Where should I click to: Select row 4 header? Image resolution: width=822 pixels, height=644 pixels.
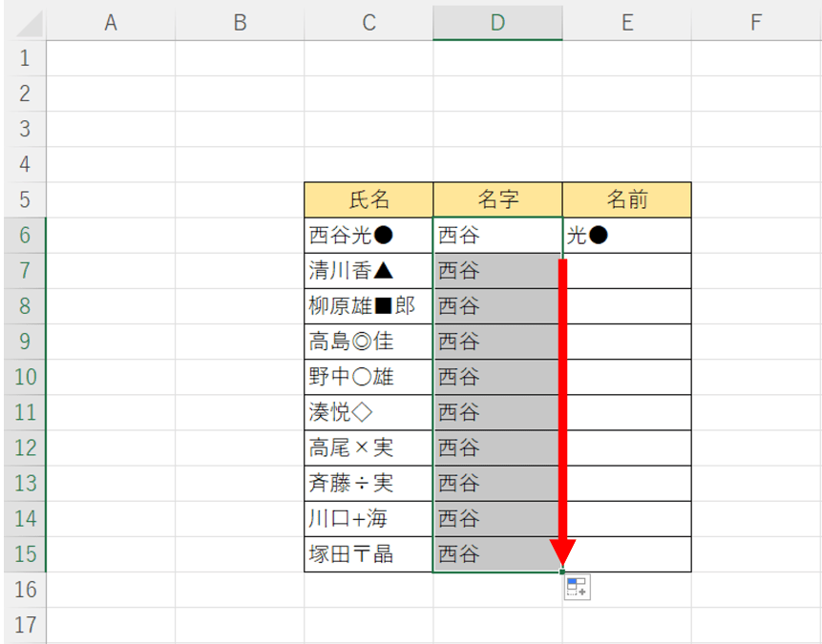pos(25,164)
